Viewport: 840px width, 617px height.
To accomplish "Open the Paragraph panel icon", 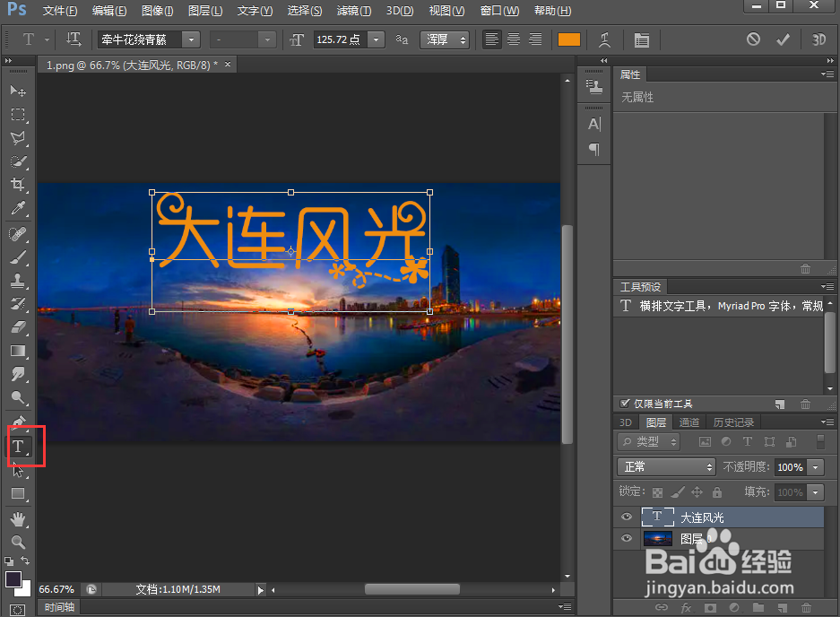I will coord(594,149).
